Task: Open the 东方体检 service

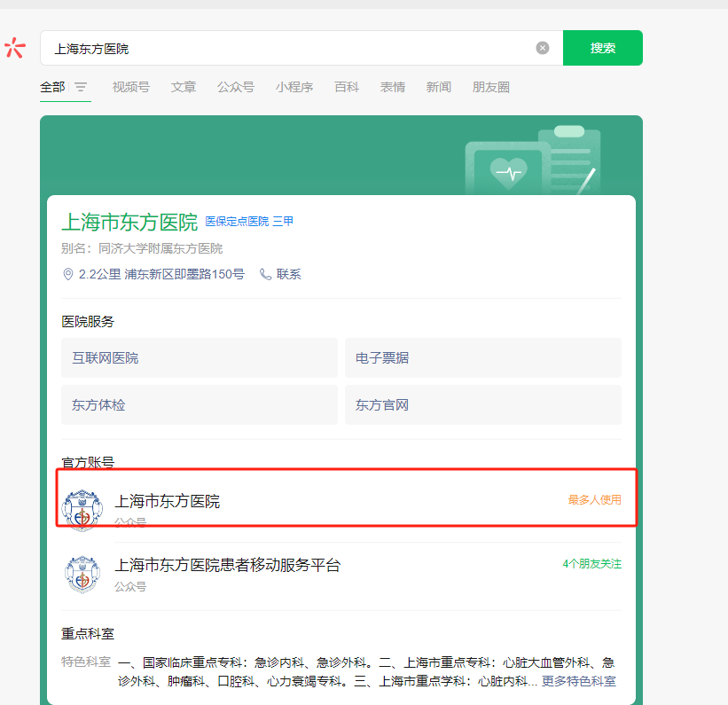Action: (200, 404)
